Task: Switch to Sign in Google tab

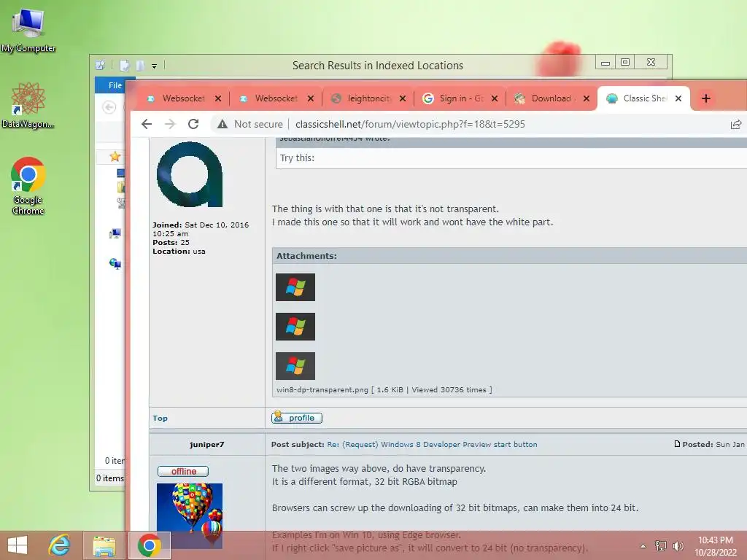Action: point(460,98)
